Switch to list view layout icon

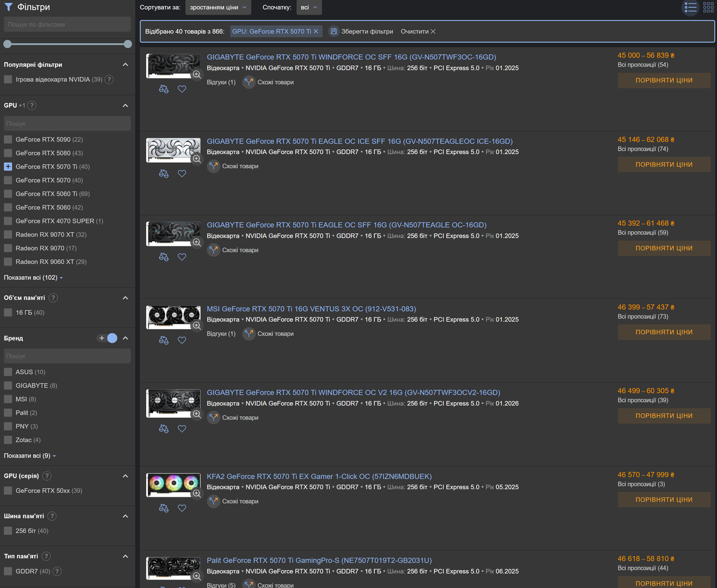click(691, 7)
